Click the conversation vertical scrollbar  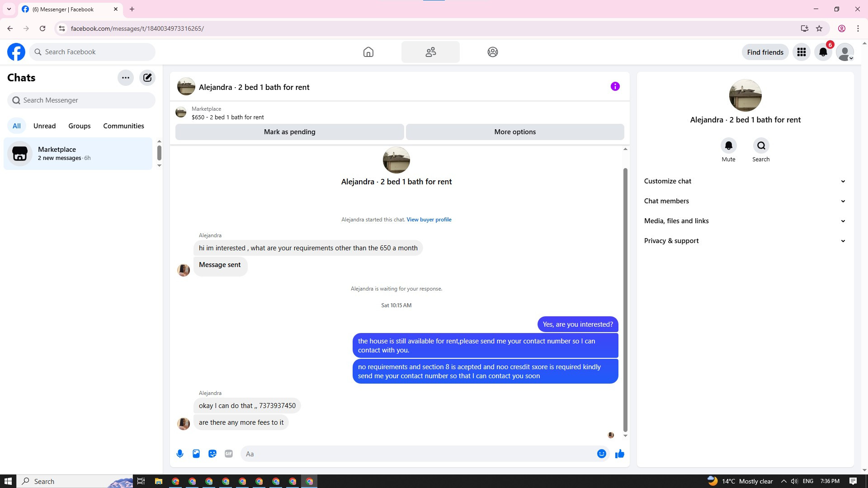click(625, 298)
